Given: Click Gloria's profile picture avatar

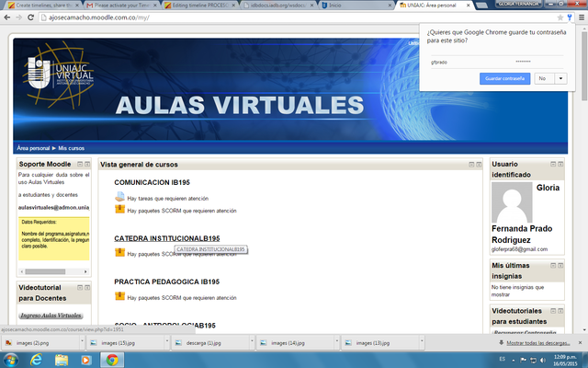Looking at the screenshot, I should 512,202.
